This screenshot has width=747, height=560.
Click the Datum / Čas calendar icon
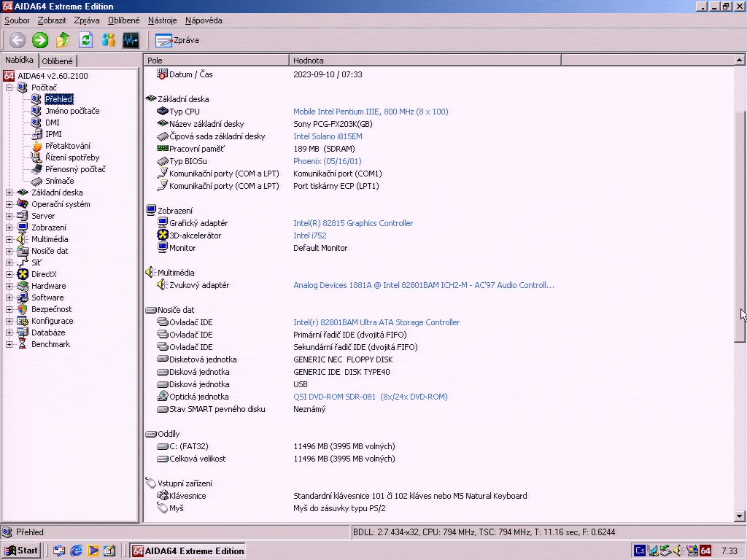(163, 74)
